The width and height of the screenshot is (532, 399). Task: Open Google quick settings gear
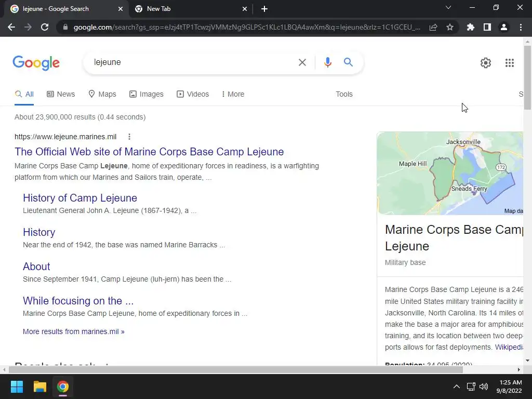click(486, 63)
